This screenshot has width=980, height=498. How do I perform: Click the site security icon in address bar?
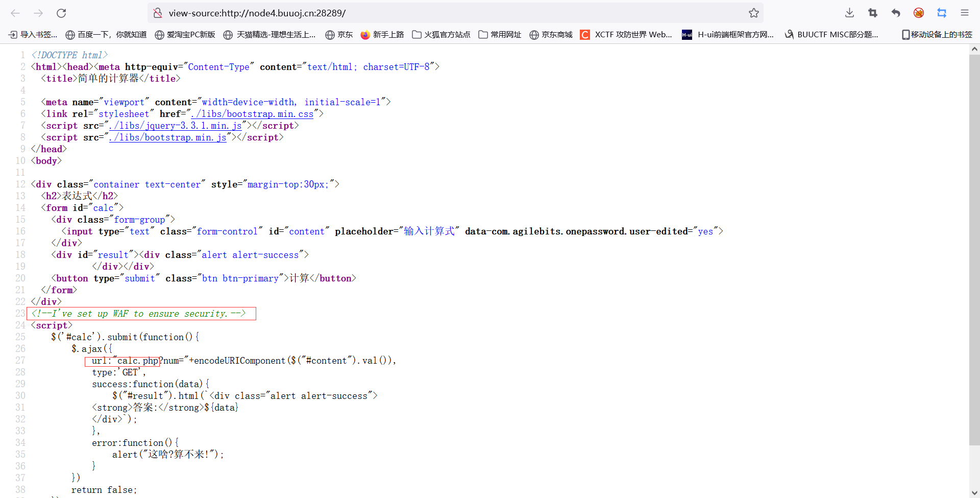[x=158, y=13]
